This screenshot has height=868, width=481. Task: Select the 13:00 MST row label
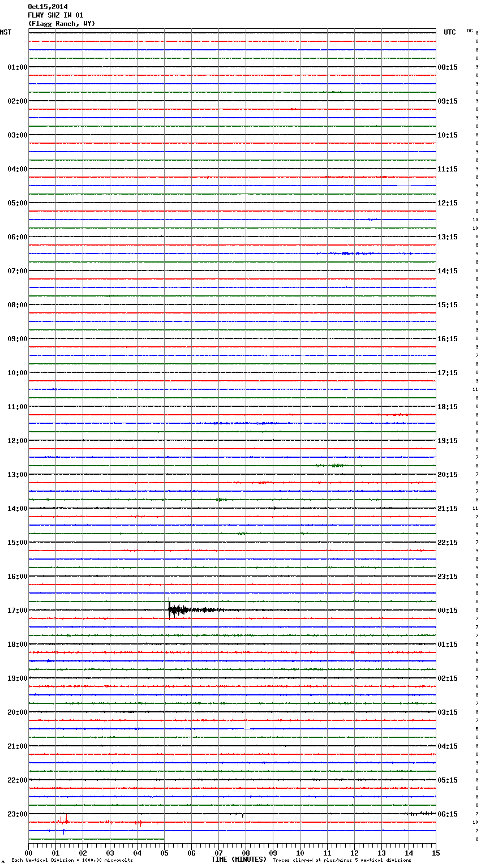pyautogui.click(x=18, y=475)
